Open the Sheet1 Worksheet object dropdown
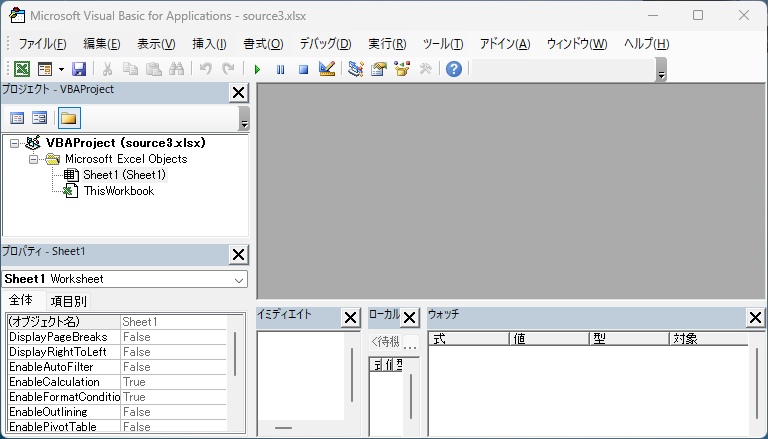This screenshot has width=768, height=439. 239,279
